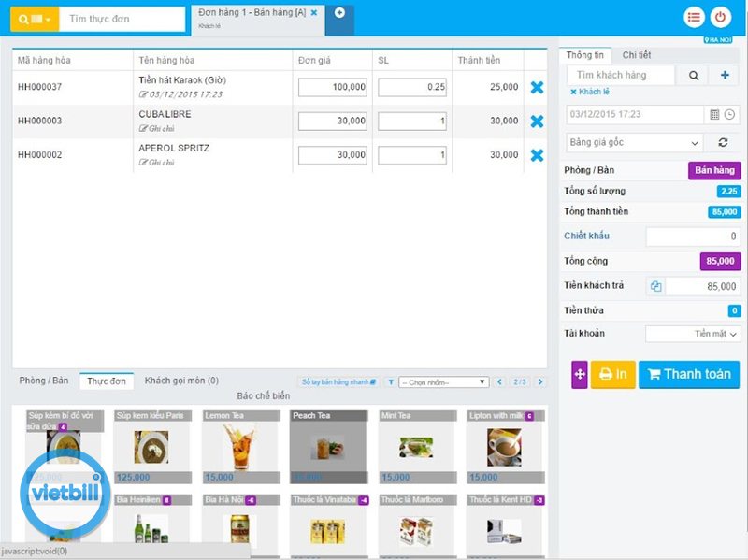The height and width of the screenshot is (560, 748).
Task: Remove the CUBA LIBRE row with X icon
Action: pyautogui.click(x=537, y=122)
